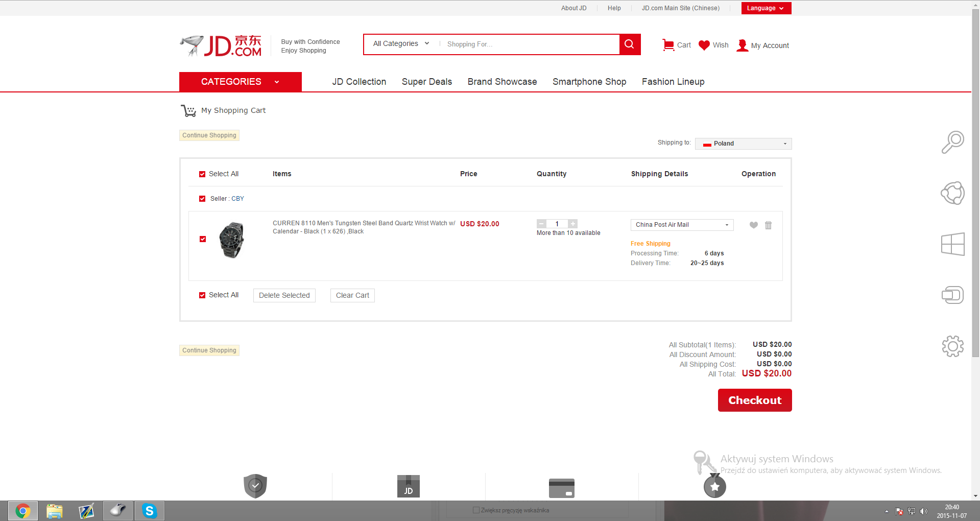Click the network tray icon

pyautogui.click(x=912, y=511)
